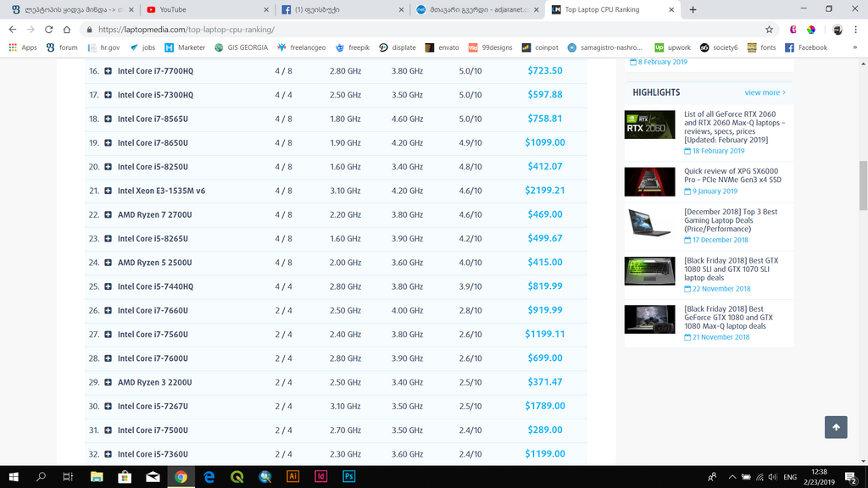Image resolution: width=868 pixels, height=488 pixels.
Task: Open the $1789.00 price link
Action: [545, 406]
